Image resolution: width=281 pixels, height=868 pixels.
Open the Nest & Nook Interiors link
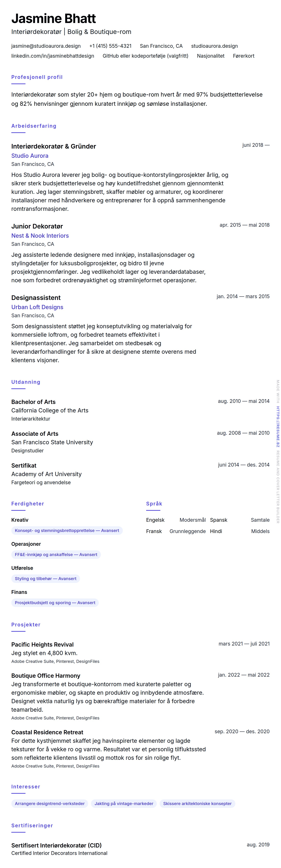click(x=40, y=236)
